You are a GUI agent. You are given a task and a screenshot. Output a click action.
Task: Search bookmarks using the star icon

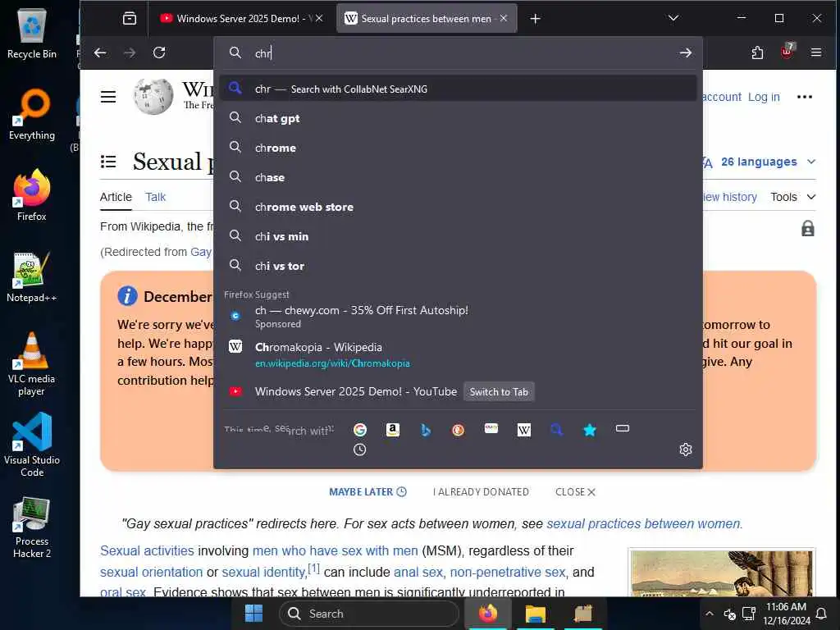[590, 430]
